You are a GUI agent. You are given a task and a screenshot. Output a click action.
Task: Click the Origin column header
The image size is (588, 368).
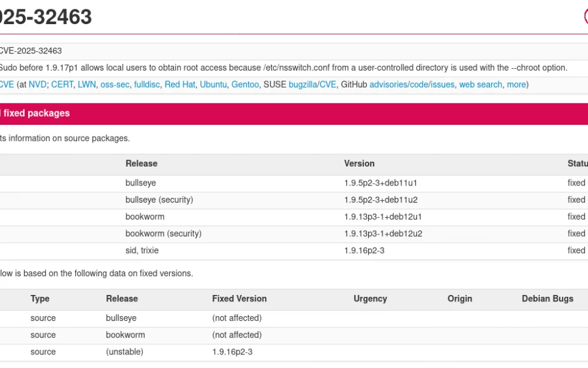point(460,299)
